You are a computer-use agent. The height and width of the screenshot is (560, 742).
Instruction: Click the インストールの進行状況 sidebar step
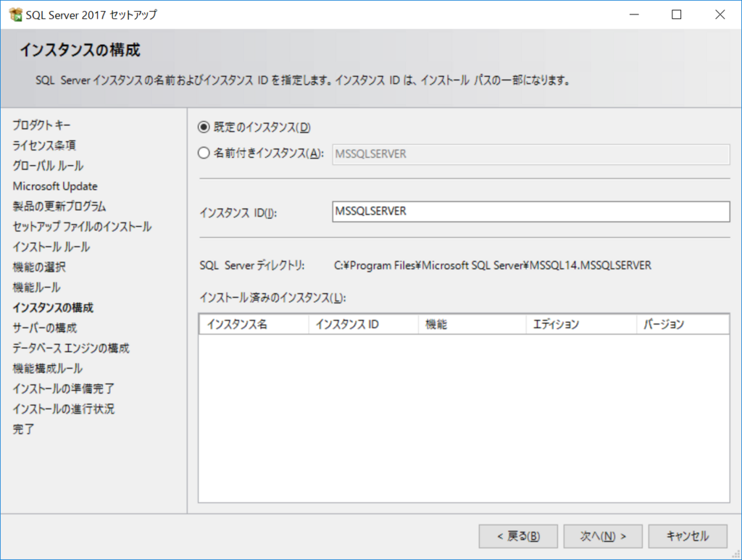coord(64,409)
